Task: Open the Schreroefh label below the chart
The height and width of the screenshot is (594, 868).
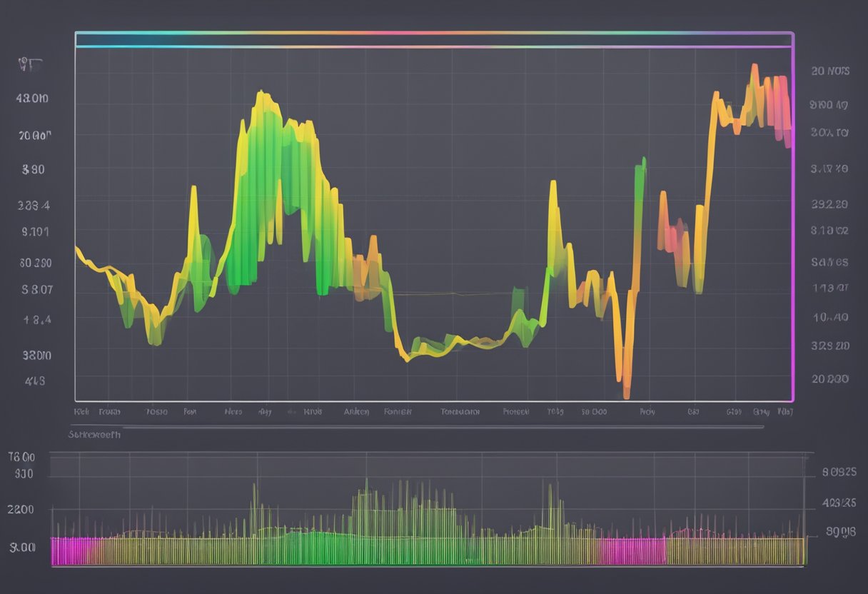Action: (x=94, y=433)
